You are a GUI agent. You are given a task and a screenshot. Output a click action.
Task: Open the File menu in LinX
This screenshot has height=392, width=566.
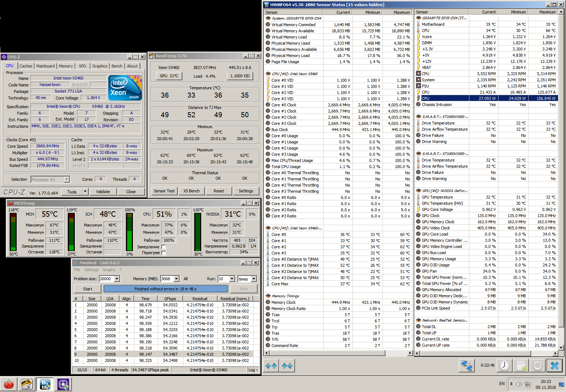(77, 270)
